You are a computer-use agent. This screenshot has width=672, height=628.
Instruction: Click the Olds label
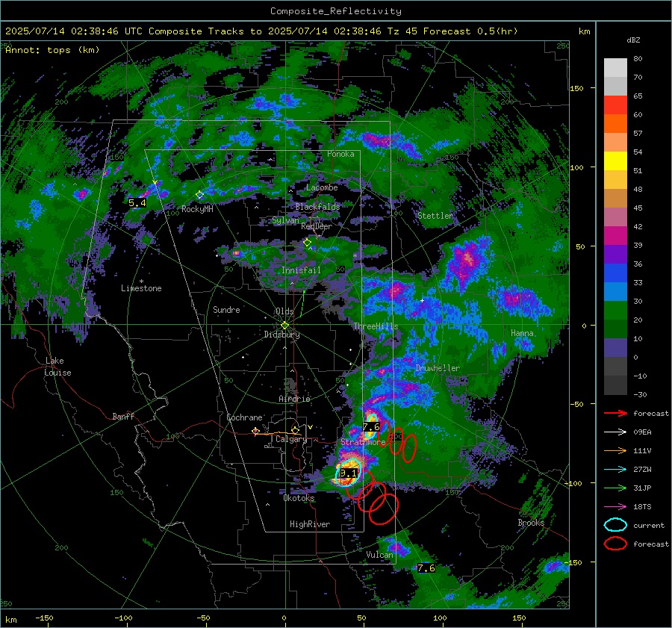pos(284,311)
